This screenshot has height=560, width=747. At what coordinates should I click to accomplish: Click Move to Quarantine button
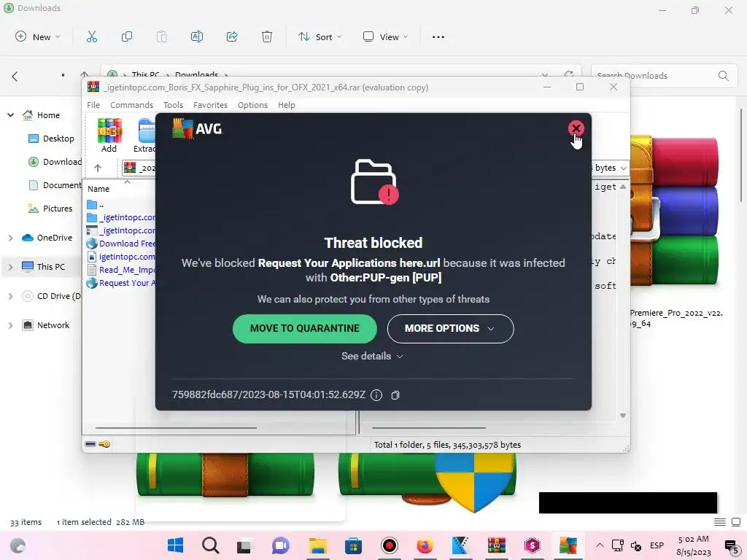click(305, 329)
